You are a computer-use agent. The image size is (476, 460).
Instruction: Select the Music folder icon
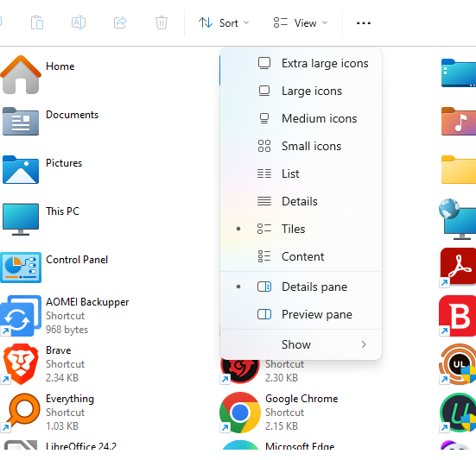459,122
